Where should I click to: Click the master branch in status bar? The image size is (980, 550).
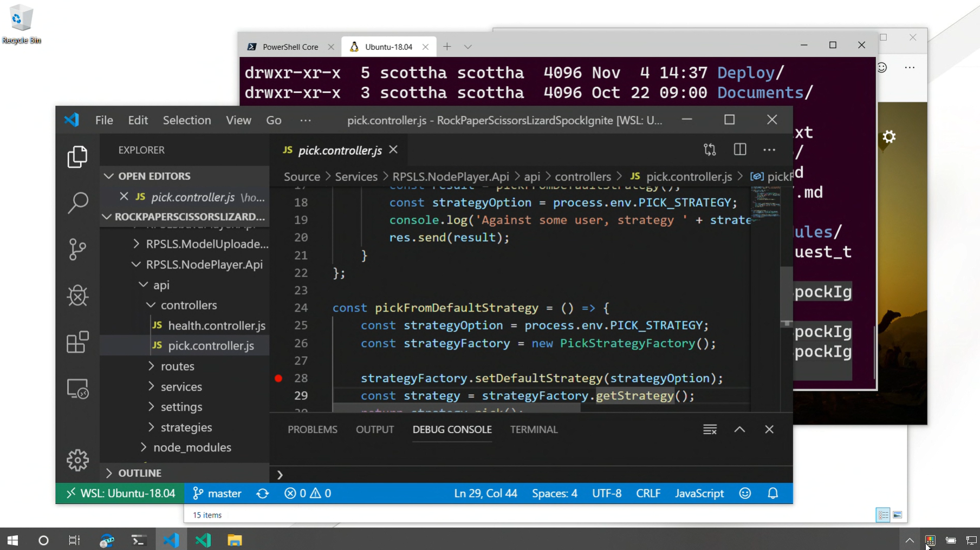(217, 493)
